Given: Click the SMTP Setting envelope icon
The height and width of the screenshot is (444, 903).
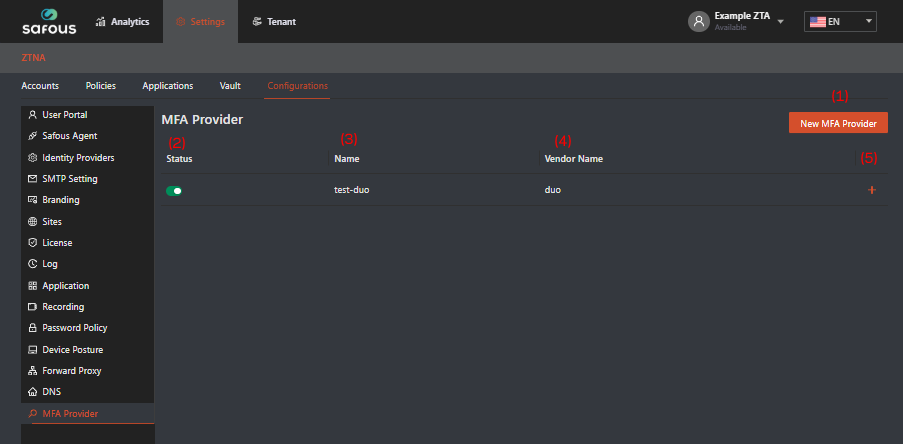Looking at the screenshot, I should tap(33, 179).
